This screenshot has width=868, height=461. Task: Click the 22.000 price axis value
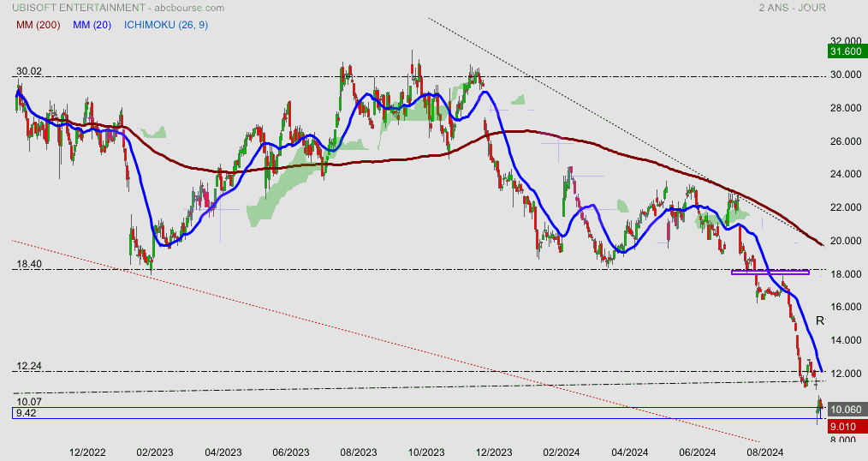tap(845, 207)
